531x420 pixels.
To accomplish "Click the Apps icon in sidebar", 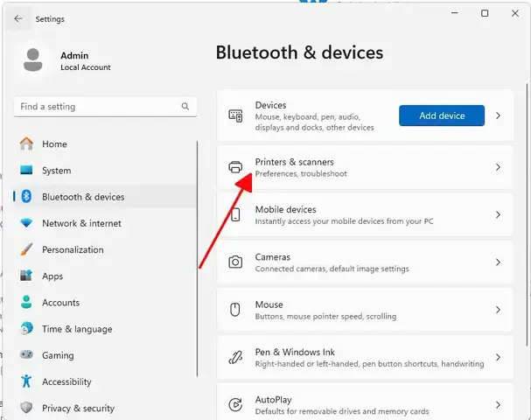I will [26, 276].
